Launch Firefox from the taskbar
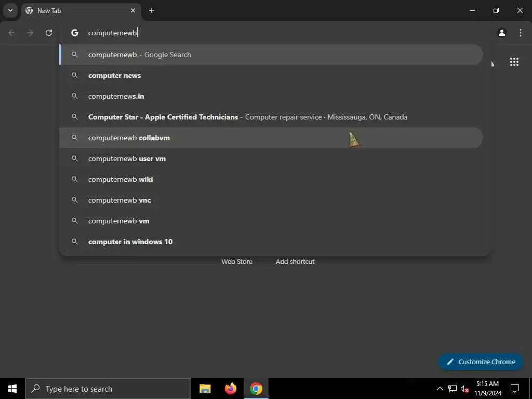Screen dimensions: 532x399 click(231, 389)
